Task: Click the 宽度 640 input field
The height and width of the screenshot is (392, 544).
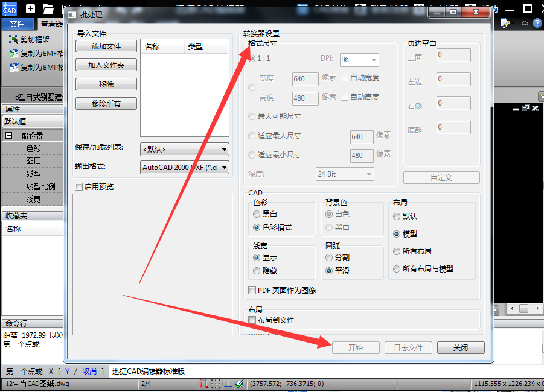Action: tap(306, 79)
